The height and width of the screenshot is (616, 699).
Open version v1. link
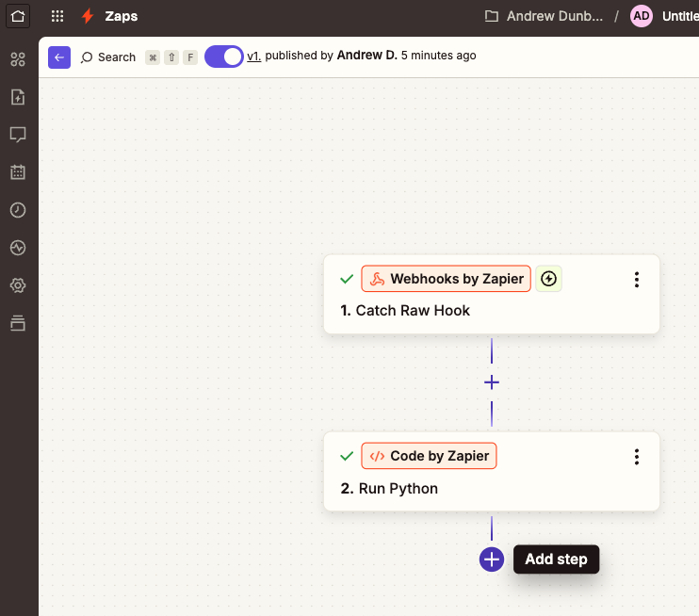click(x=253, y=56)
